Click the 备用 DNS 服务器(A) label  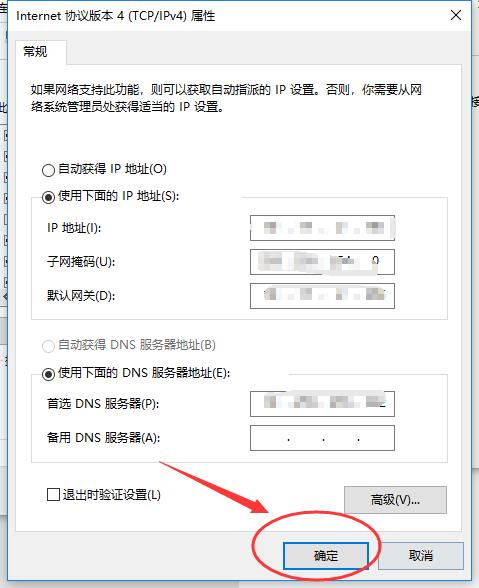[104, 438]
